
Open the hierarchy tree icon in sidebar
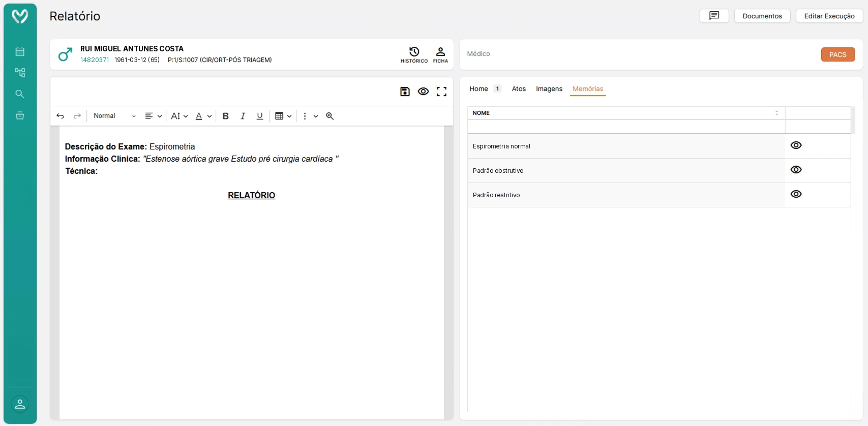pos(20,73)
